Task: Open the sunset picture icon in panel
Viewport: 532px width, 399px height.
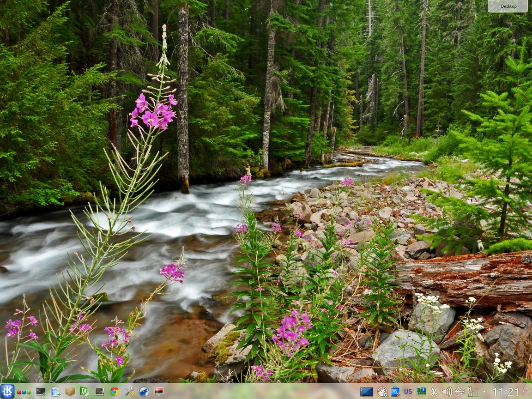Action: pyautogui.click(x=159, y=391)
